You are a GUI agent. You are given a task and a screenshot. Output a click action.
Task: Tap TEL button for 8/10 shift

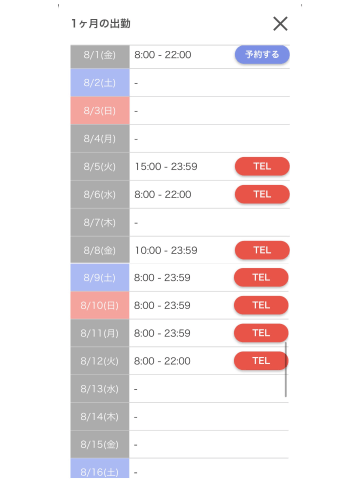pyautogui.click(x=261, y=305)
